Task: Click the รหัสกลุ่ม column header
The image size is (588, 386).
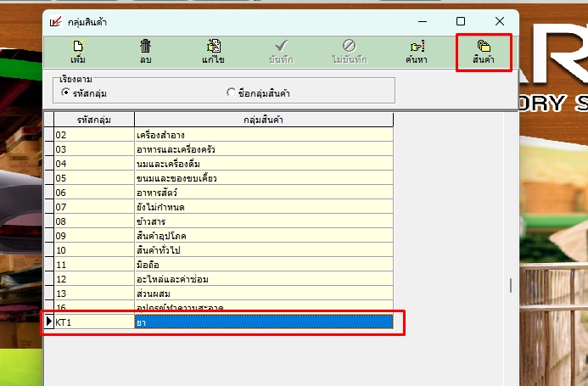Action: click(94, 120)
